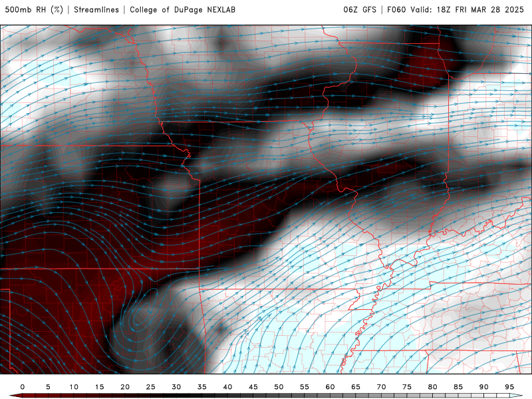
Task: Click the 30 value on the colorbar
Action: 176,387
